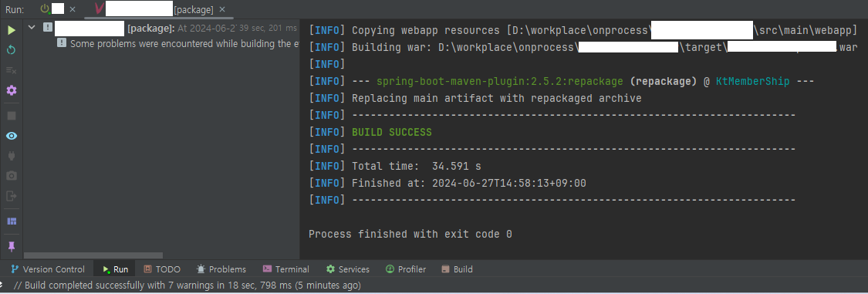Click the plug attach-debugger icon
Viewport: 868px width, 294px height.
pyautogui.click(x=11, y=156)
